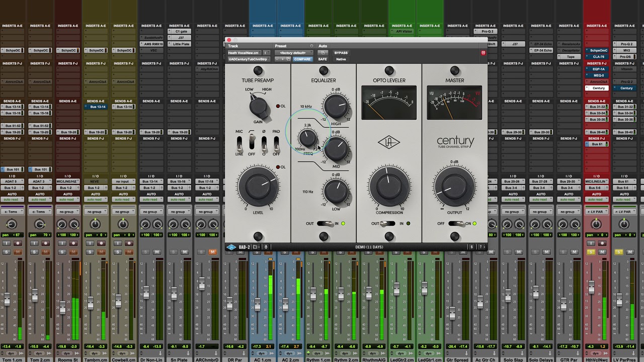Click the microphone icon in plugin footer
Image resolution: width=644 pixels, height=362 pixels.
[266, 247]
